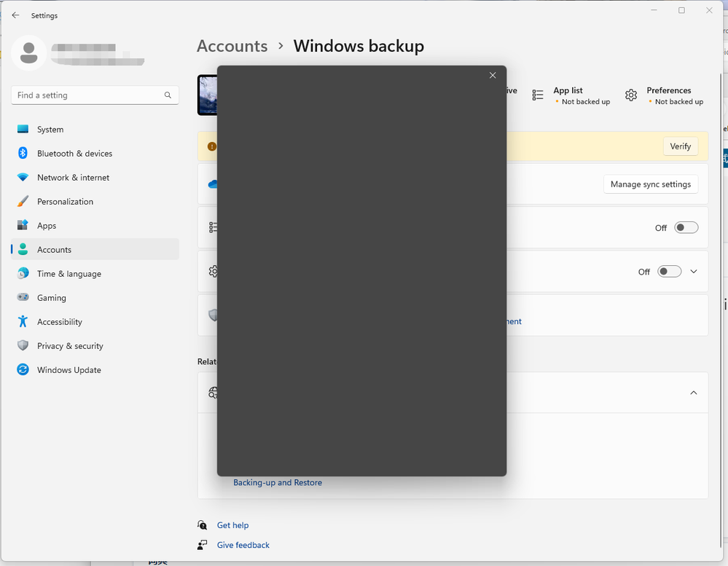Click Preferences Not backed up text
The height and width of the screenshot is (566, 728).
point(678,101)
